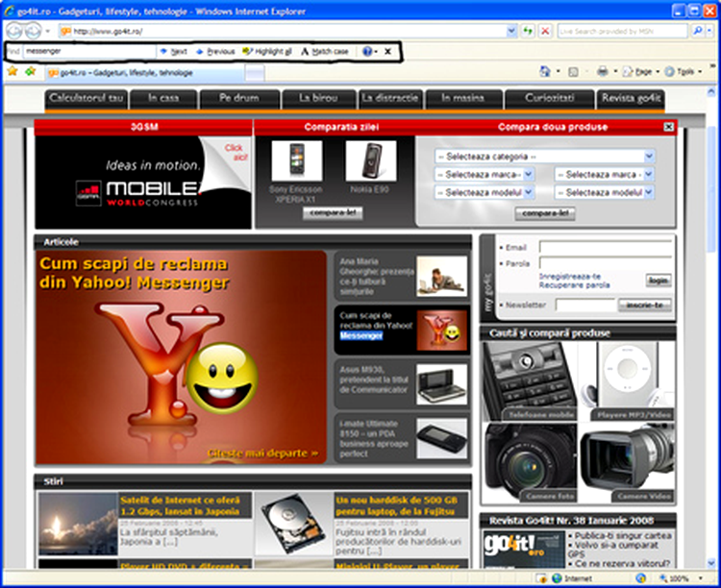This screenshot has height=588, width=721.
Task: Click Camere Video product category
Action: (x=627, y=462)
